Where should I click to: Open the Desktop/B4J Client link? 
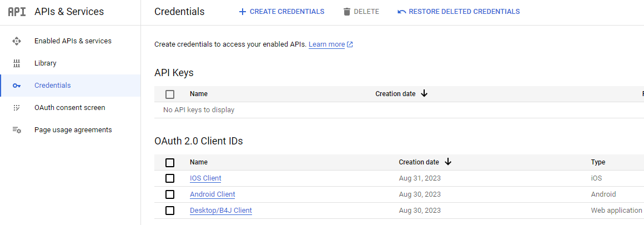[220, 211]
